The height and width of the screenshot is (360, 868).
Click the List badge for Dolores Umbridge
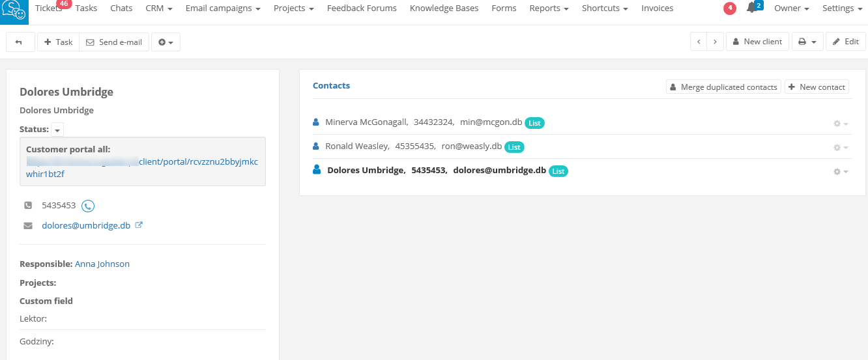click(x=558, y=171)
